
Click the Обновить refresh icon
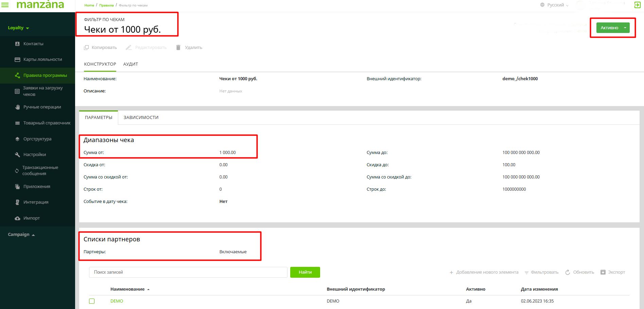click(568, 272)
